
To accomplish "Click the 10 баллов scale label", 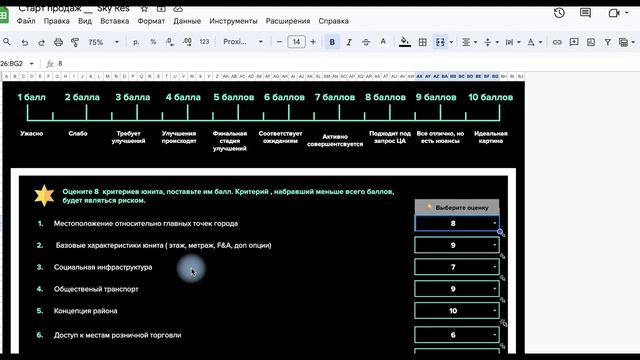I will [x=490, y=97].
